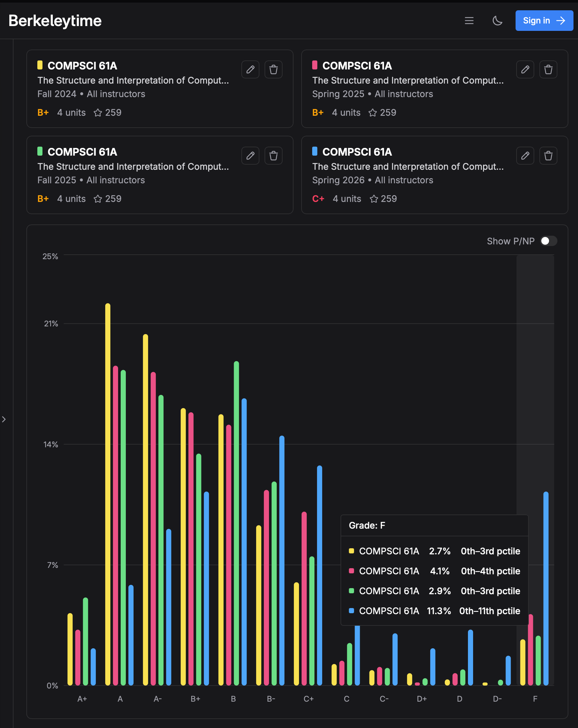Click the C+ average grade on Spring 2026 card
This screenshot has height=728, width=578.
pos(318,198)
